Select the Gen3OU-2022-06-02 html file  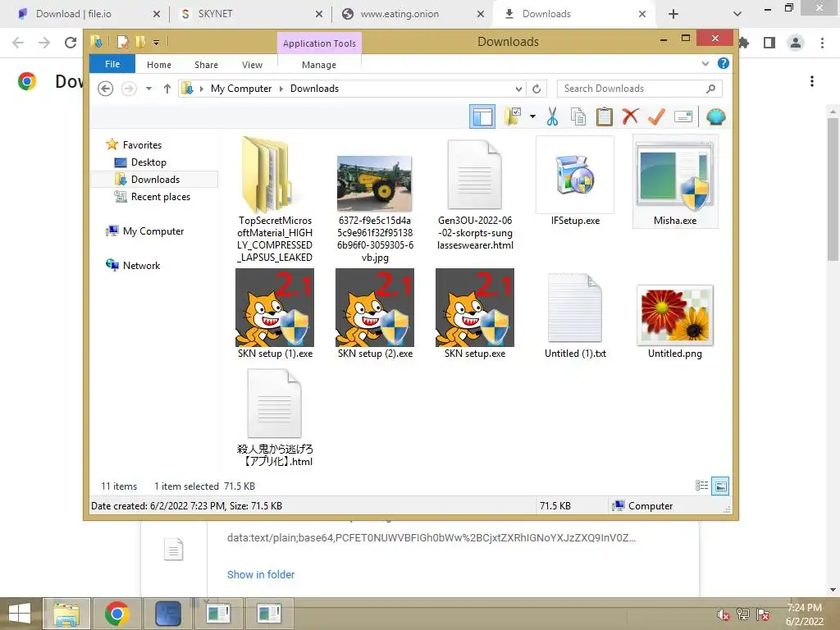[x=475, y=194]
